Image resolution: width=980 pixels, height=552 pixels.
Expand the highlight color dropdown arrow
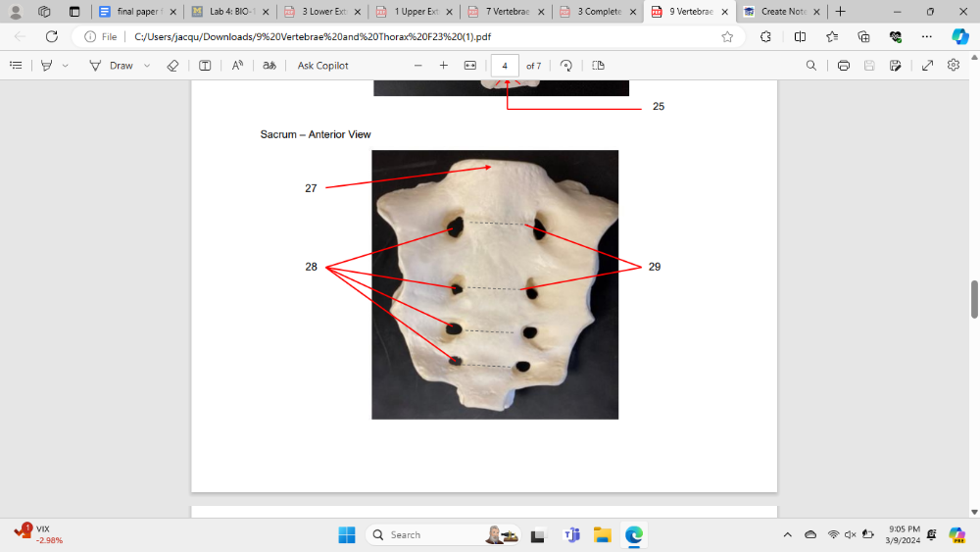[x=66, y=66]
